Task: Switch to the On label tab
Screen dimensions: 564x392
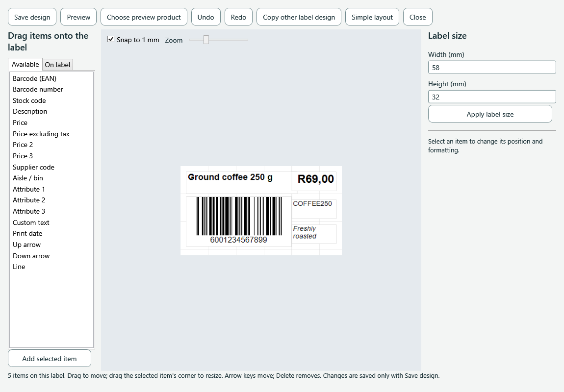Action: pos(57,65)
